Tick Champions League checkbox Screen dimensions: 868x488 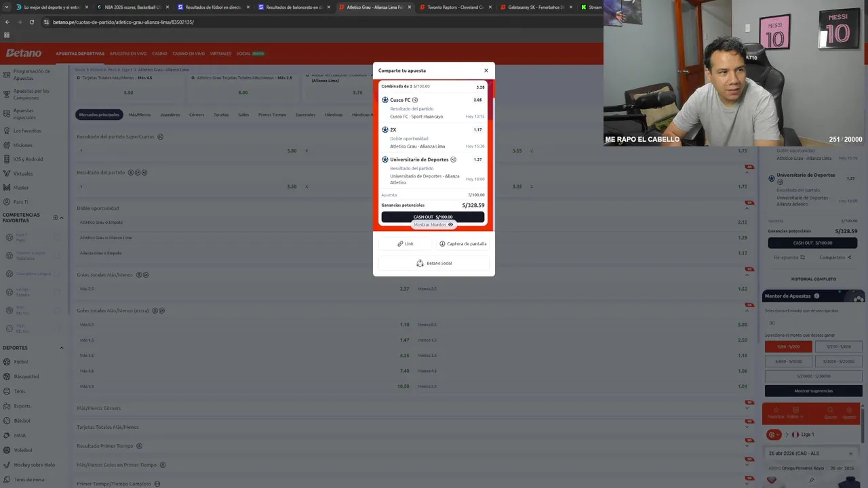[x=57, y=274]
